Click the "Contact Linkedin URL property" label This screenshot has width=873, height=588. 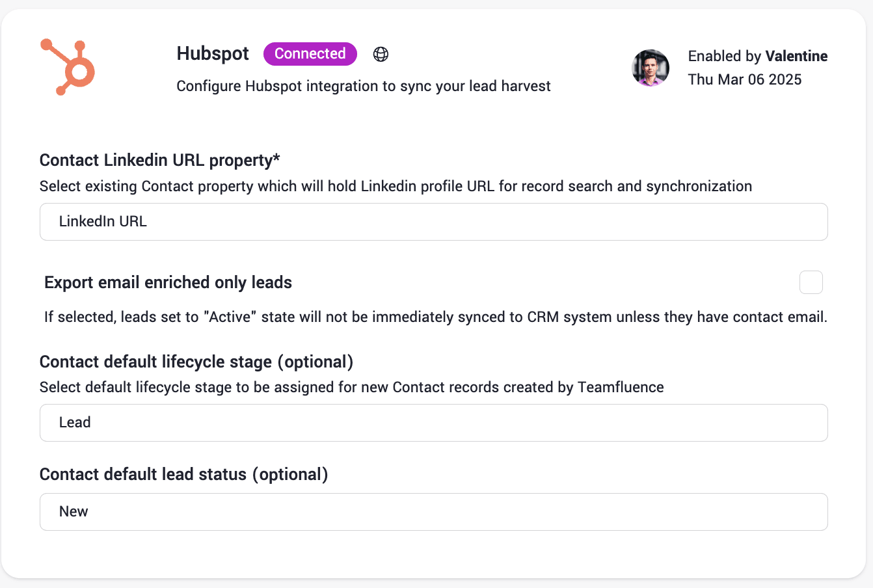click(x=159, y=160)
